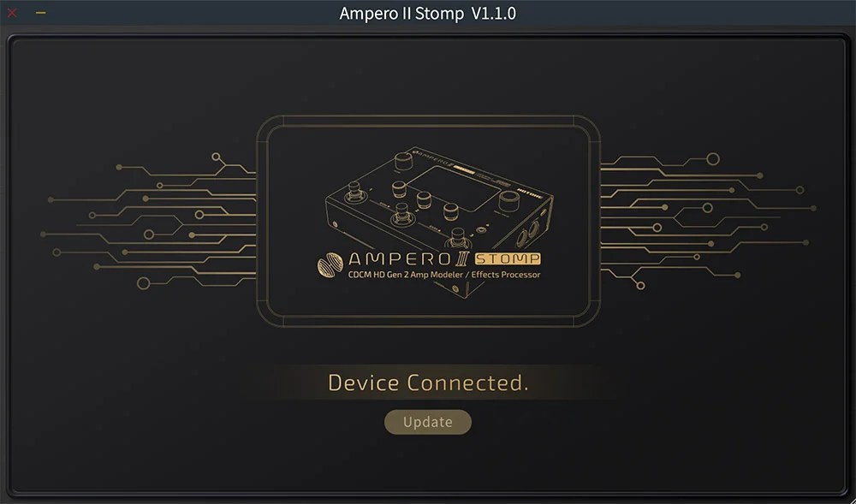Close the Ampero II Stomp window

12,13
